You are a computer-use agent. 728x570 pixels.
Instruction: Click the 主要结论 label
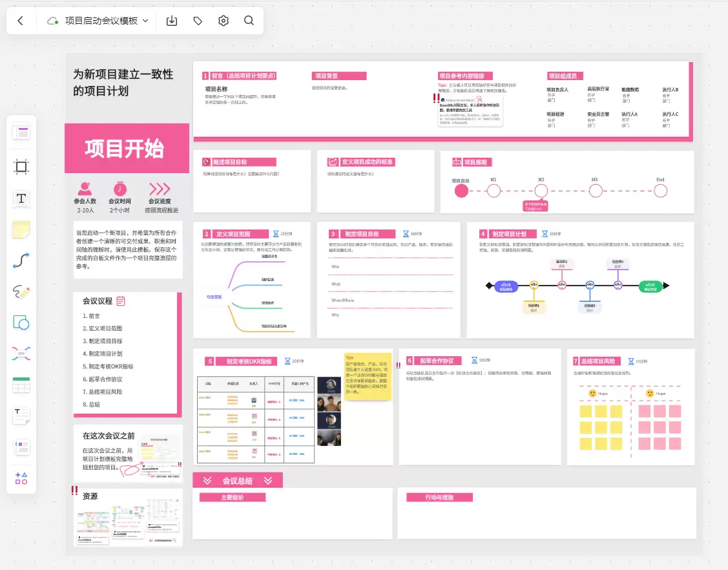(233, 497)
